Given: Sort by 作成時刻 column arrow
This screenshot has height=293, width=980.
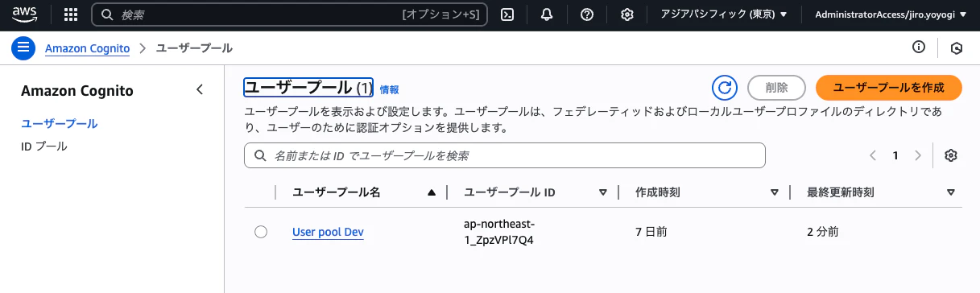Looking at the screenshot, I should 775,192.
